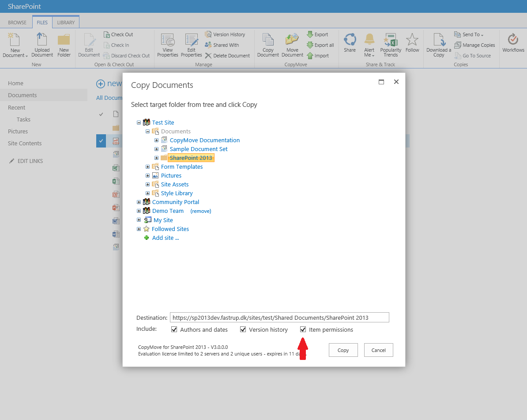
Task: Click the Import ribbon command
Action: tap(318, 56)
